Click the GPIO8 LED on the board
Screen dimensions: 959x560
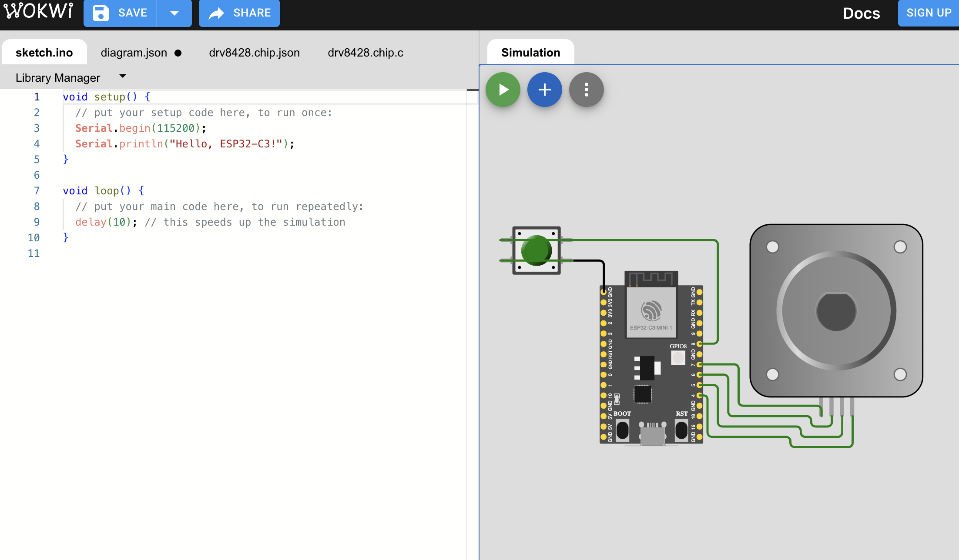click(678, 358)
